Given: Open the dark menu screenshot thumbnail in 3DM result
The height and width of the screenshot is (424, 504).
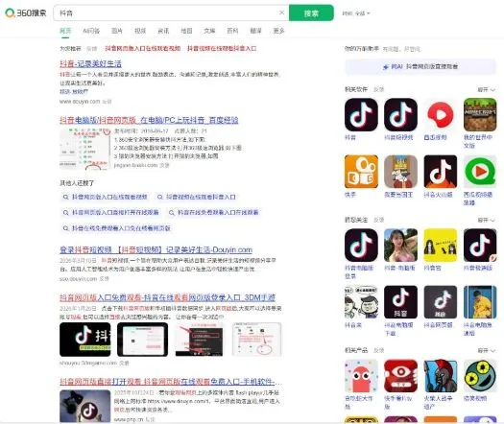Looking at the screenshot, I should [200, 340].
